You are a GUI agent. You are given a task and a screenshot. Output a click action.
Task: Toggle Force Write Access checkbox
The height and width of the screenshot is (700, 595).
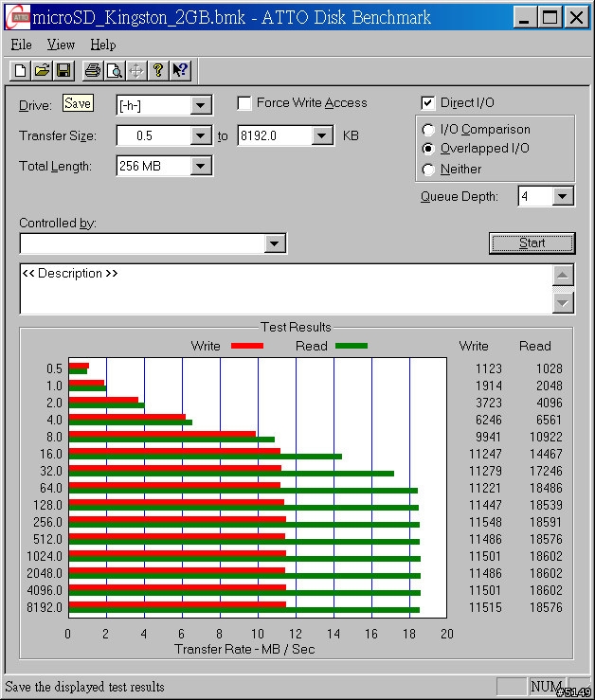[x=244, y=103]
